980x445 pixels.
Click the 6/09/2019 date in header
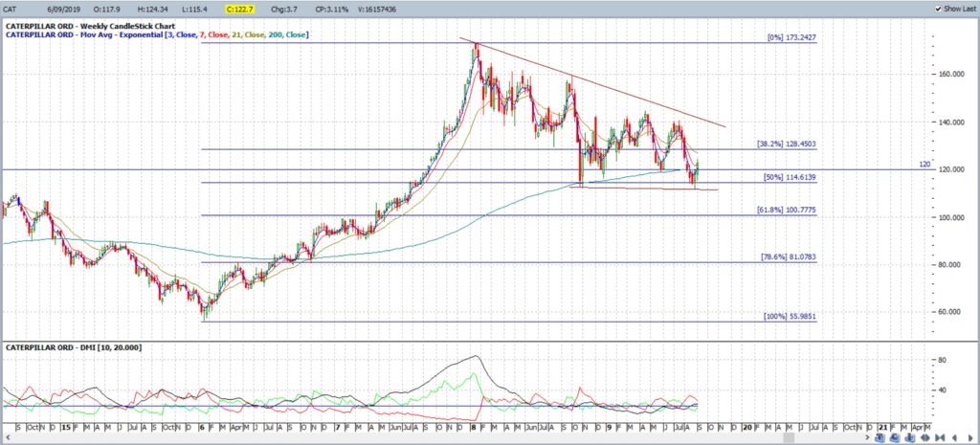coord(64,10)
